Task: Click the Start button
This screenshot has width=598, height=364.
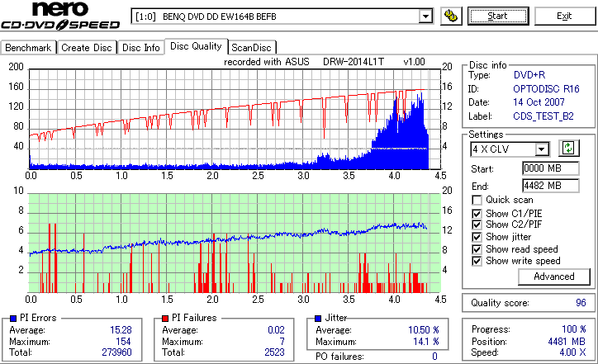Action: click(x=498, y=16)
